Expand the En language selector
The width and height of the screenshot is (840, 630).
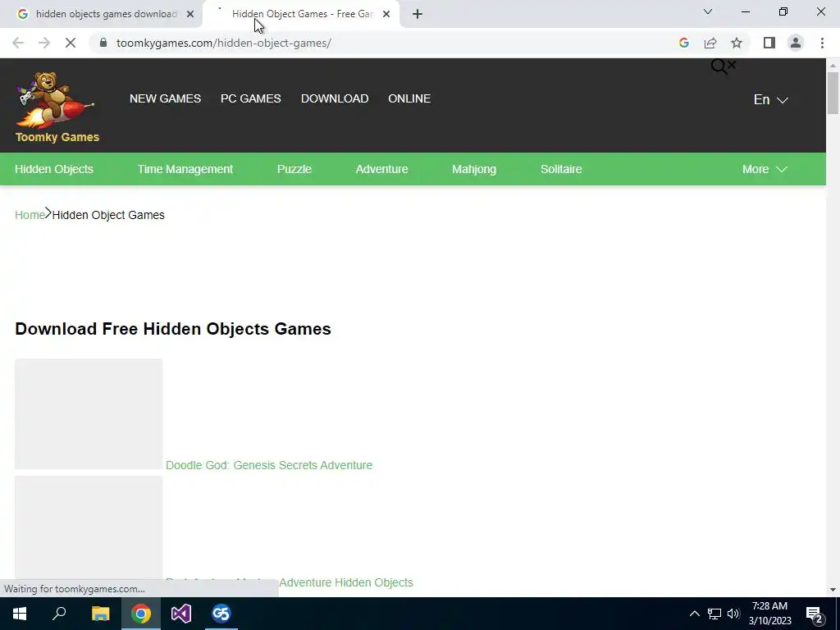(771, 99)
